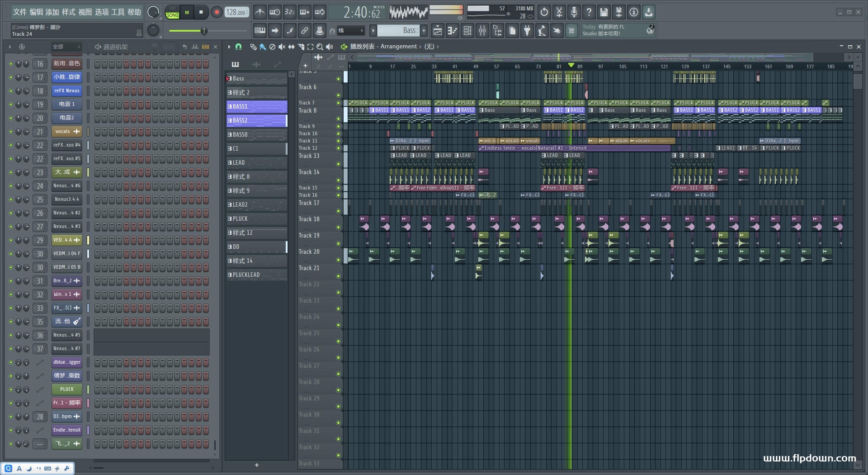
Task: Open the 全部 channel filter dropdown
Action: (x=66, y=47)
